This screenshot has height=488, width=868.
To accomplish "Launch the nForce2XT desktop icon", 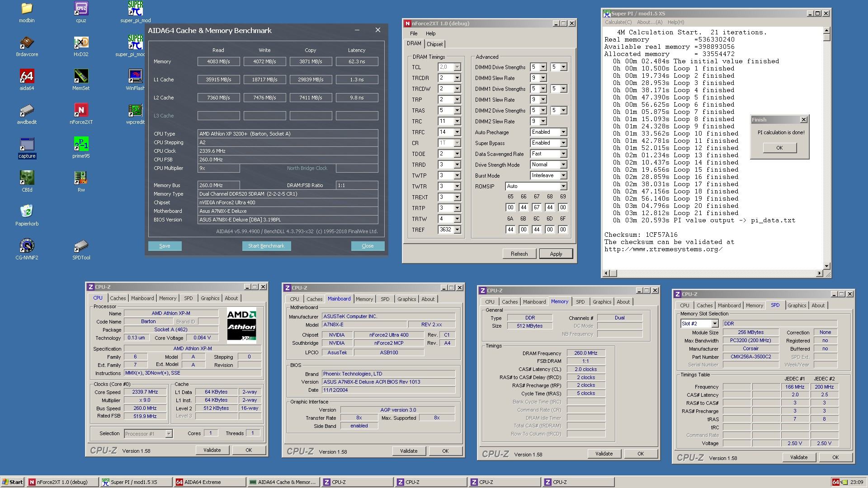I will (81, 114).
